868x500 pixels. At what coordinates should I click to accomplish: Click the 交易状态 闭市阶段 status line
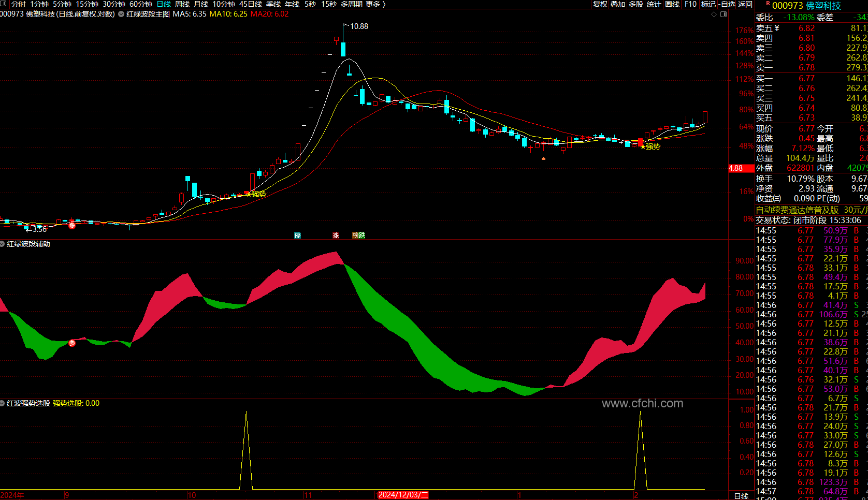click(x=808, y=220)
